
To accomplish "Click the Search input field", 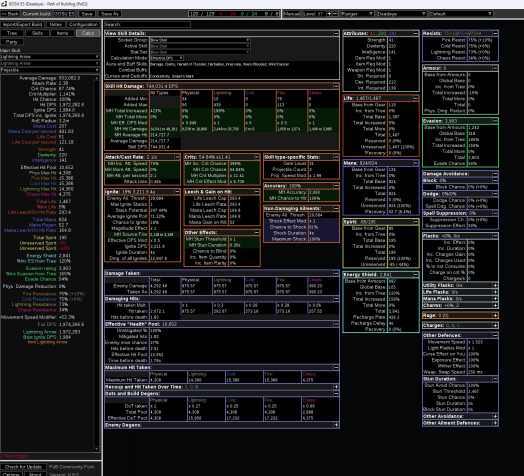I will click(147, 24).
